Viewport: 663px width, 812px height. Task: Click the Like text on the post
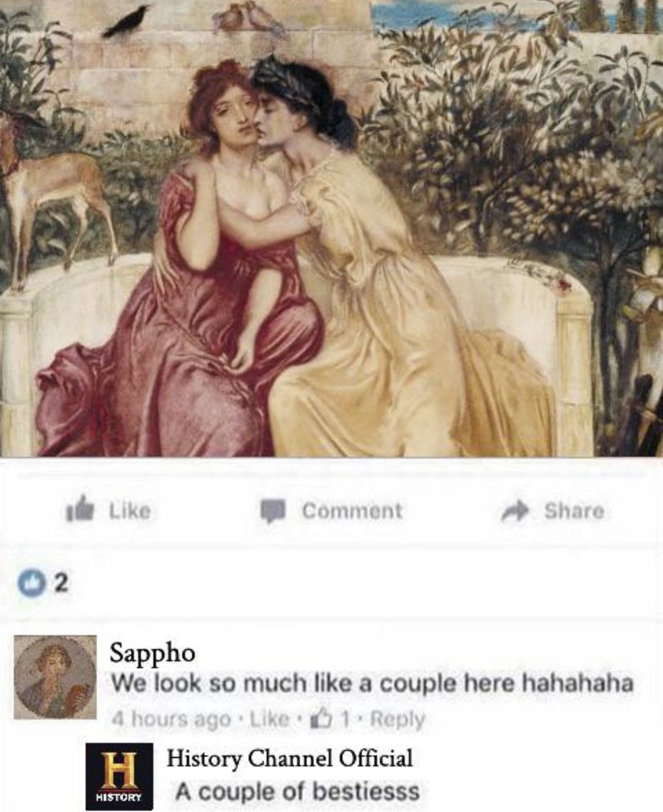130,510
